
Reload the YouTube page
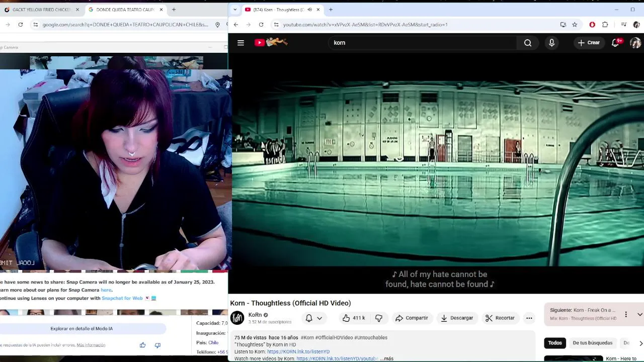[261, 25]
